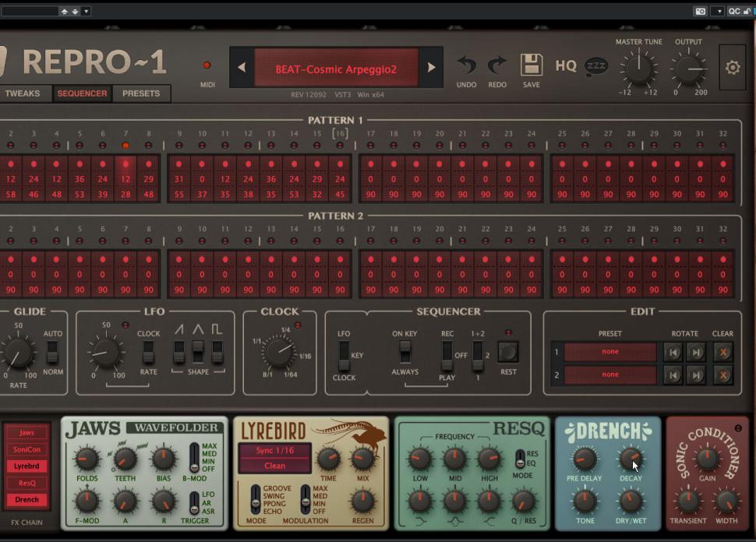Select SoniCon in the FX chain
Image resolution: width=756 pixels, height=542 pixels.
(26, 449)
